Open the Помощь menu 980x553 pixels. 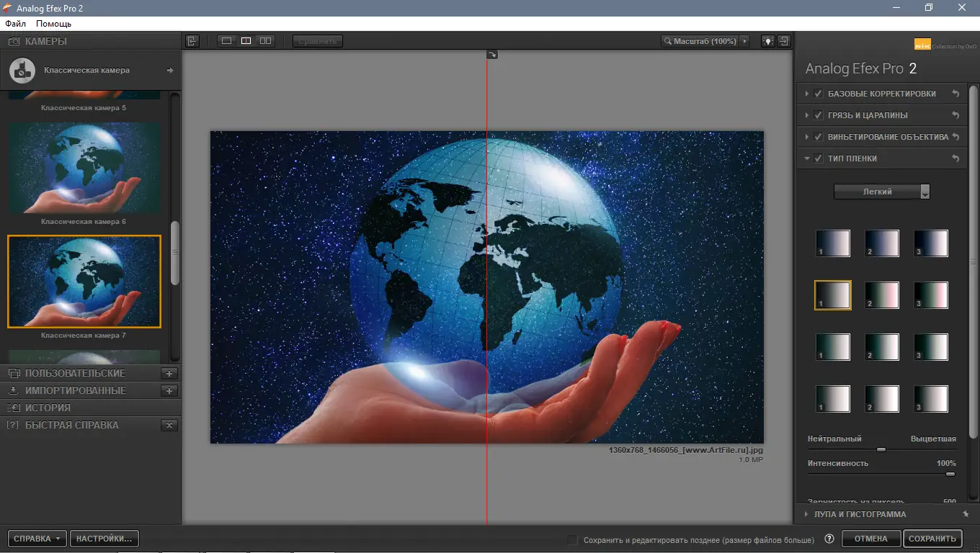point(53,23)
